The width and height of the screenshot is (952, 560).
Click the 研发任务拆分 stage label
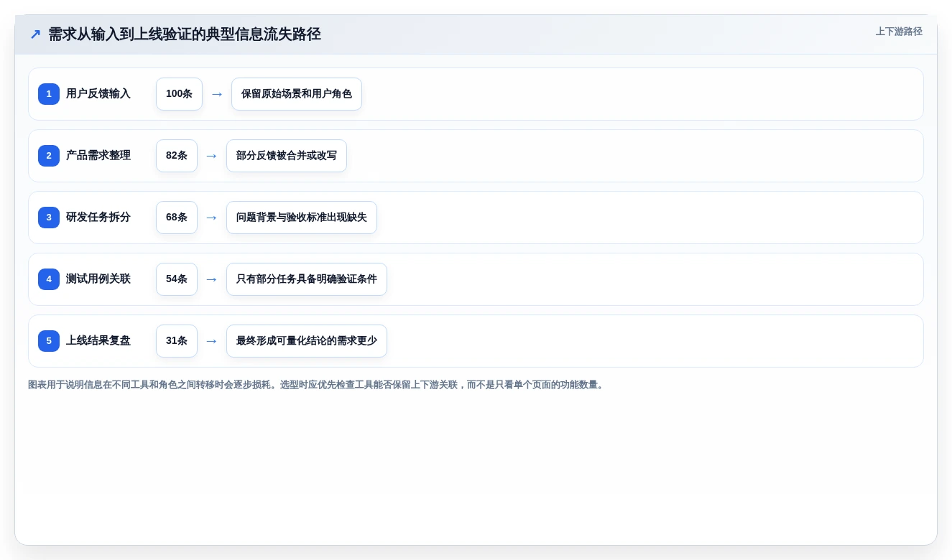tap(98, 218)
